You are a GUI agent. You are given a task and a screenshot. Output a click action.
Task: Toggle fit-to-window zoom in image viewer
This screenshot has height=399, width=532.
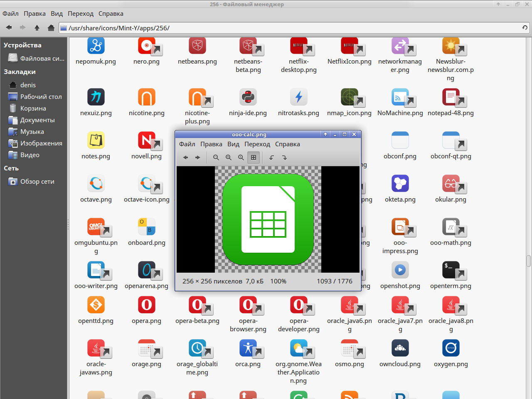253,158
